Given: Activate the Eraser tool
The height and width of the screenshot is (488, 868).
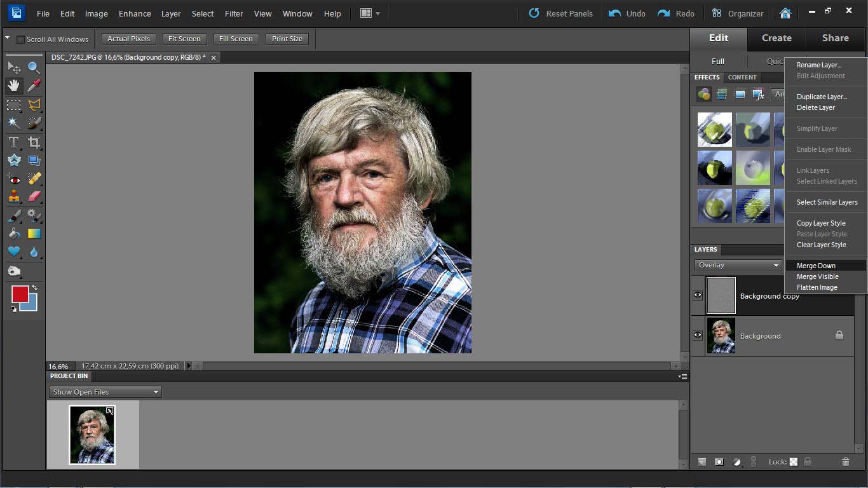Looking at the screenshot, I should [x=34, y=196].
